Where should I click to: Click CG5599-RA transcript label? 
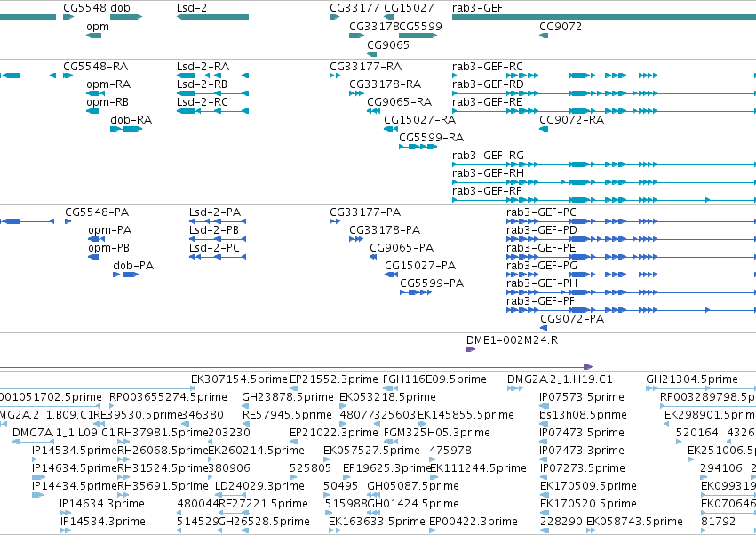(431, 138)
